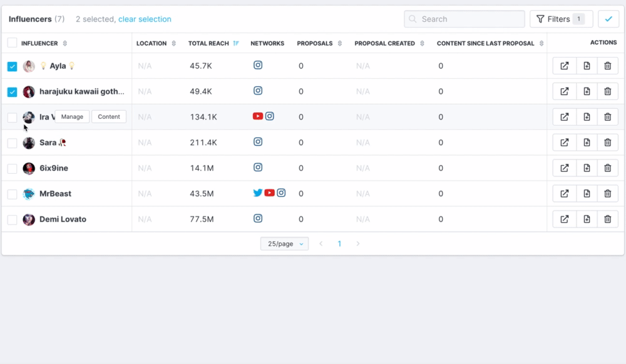Open the 25/page dropdown

pyautogui.click(x=284, y=243)
